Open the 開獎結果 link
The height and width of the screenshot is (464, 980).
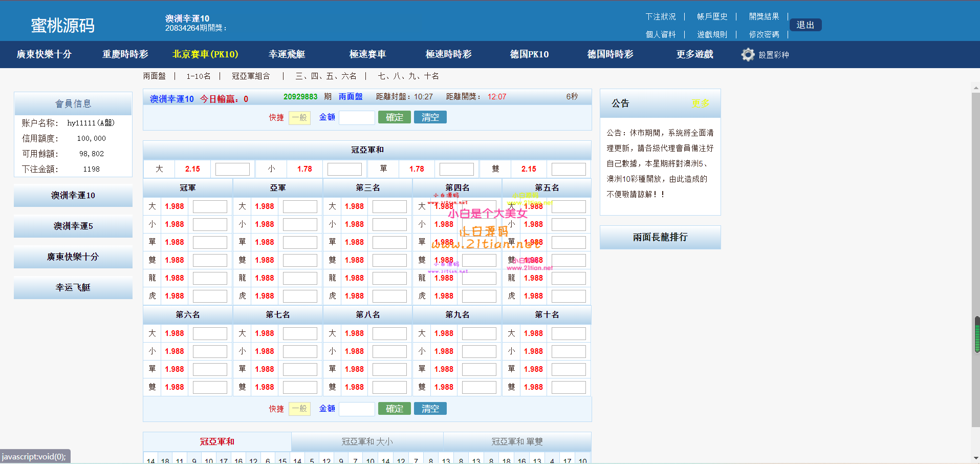coord(764,17)
